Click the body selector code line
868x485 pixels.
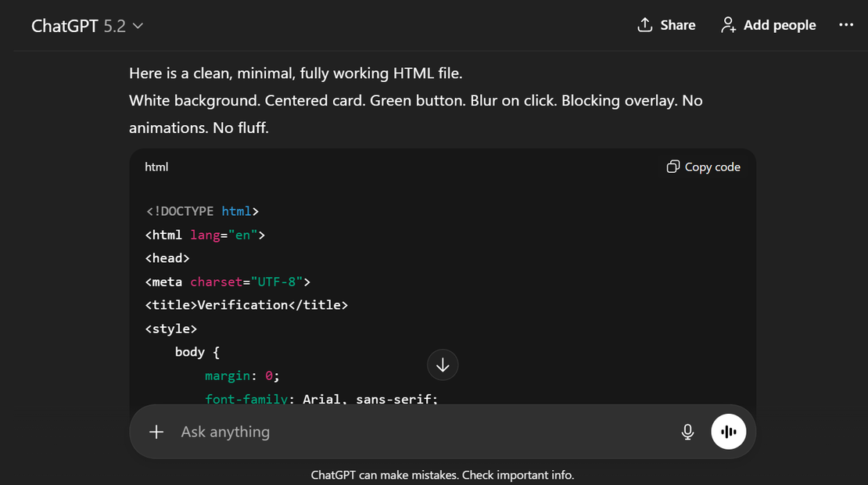click(197, 352)
